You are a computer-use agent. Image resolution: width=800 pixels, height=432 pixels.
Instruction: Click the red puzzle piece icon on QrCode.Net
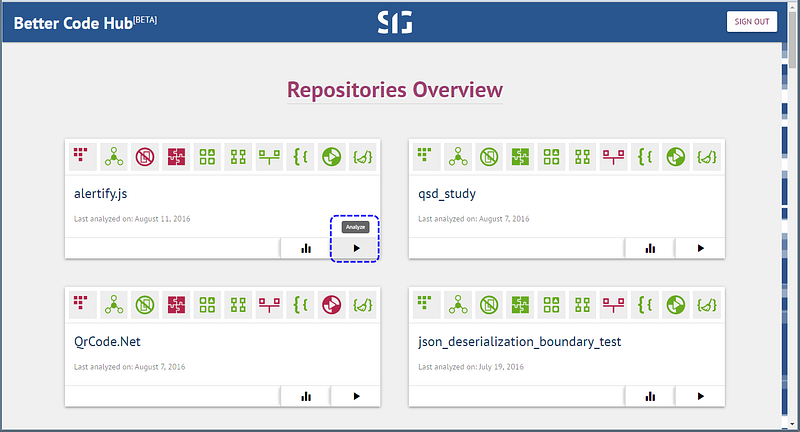point(176,304)
